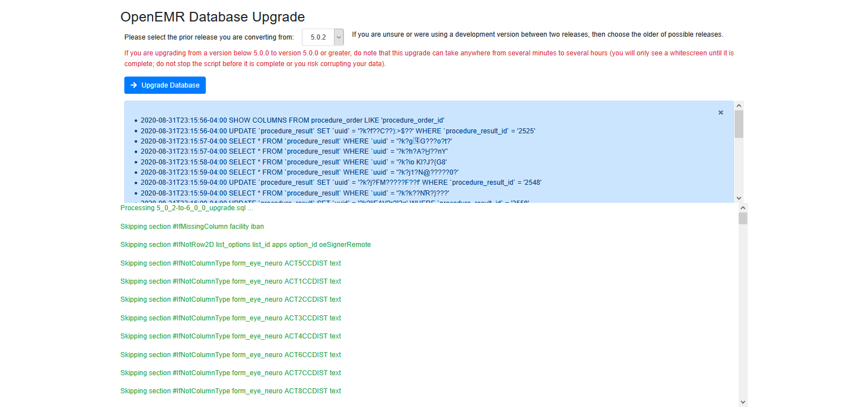Screen dimensions: 868x408
Task: Click the up arrow of the output panel scrollbar
Action: (x=743, y=208)
